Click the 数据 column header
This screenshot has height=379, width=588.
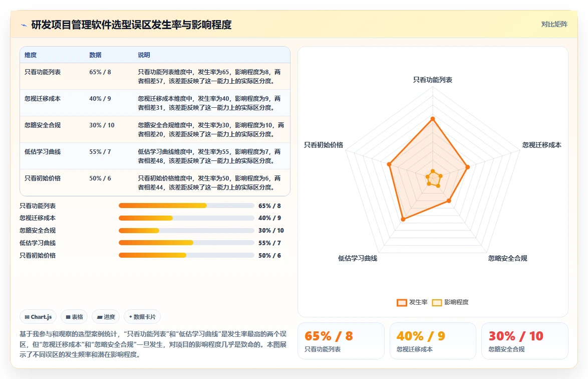(x=95, y=55)
